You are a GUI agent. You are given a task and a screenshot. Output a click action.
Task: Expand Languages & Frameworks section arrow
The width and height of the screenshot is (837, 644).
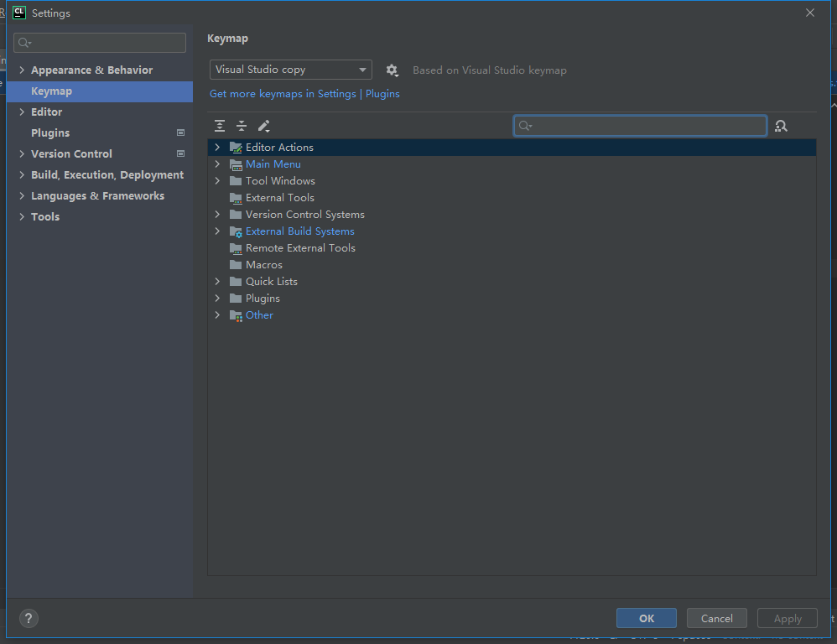coord(22,196)
